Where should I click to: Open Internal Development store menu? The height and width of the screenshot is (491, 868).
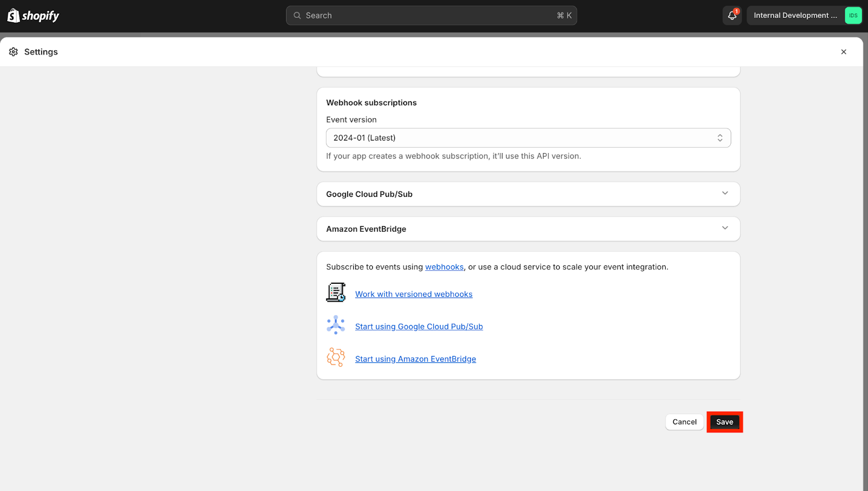(805, 15)
